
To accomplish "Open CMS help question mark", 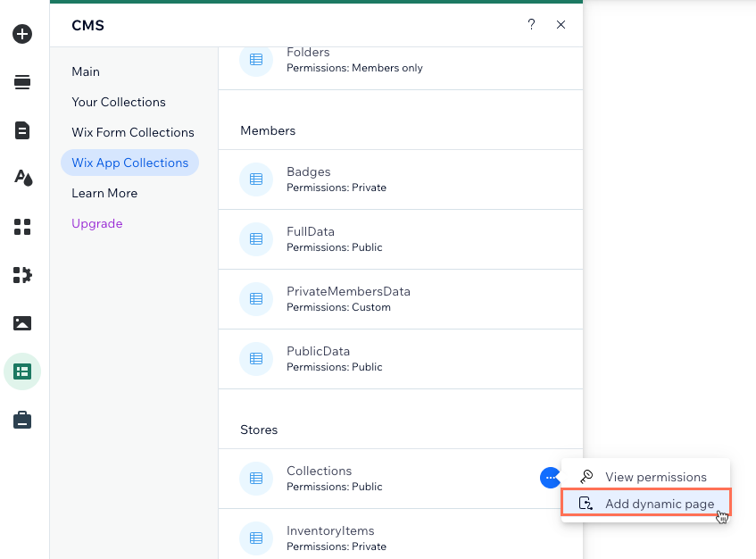I will 531,25.
